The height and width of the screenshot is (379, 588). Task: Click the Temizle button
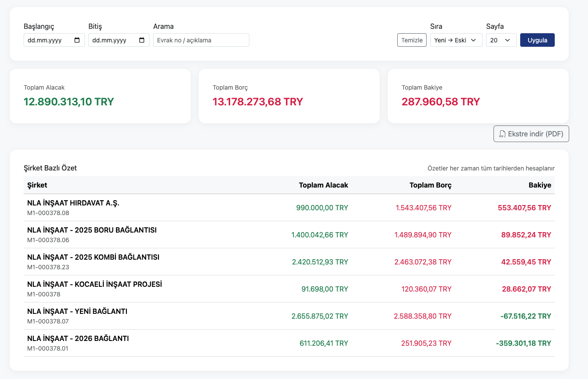(412, 40)
